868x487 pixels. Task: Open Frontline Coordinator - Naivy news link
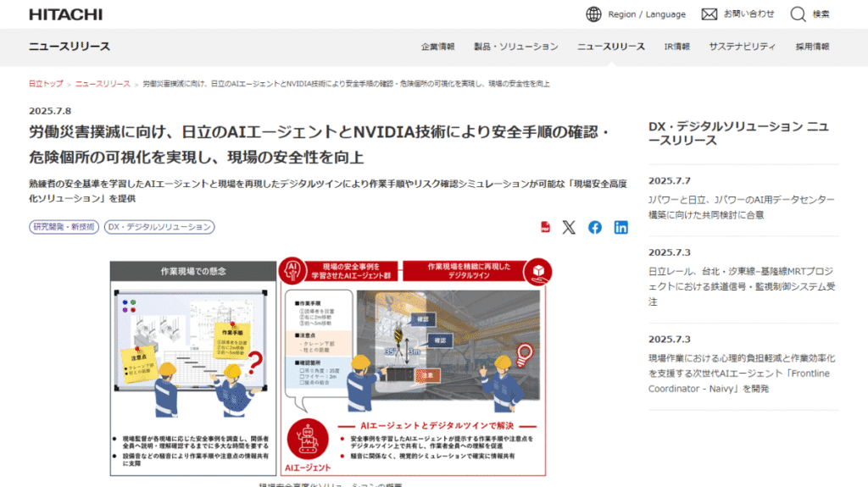[742, 374]
